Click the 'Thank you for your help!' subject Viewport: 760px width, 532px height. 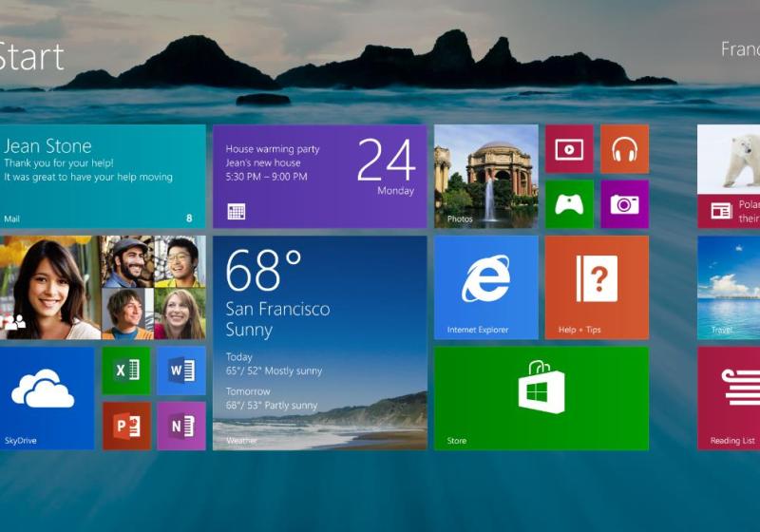coord(59,162)
